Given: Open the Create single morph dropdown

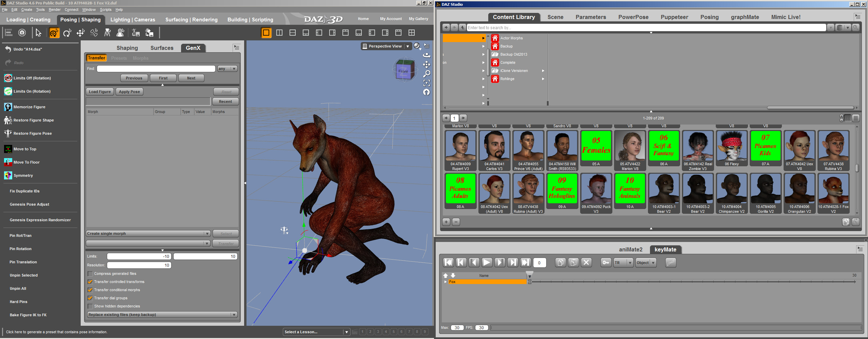Looking at the screenshot, I should click(x=148, y=233).
